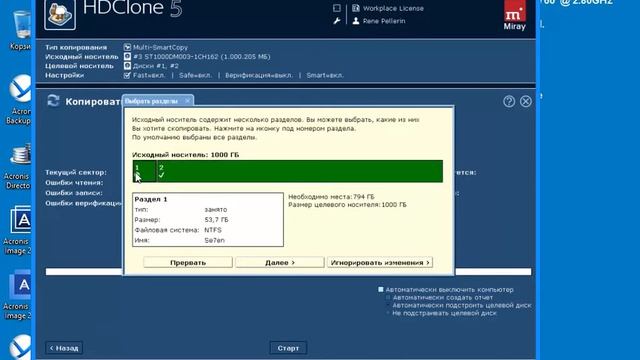Toggle the fullscreen window icon in header
Image resolution: width=640 pixels, height=360 pixels.
click(337, 8)
